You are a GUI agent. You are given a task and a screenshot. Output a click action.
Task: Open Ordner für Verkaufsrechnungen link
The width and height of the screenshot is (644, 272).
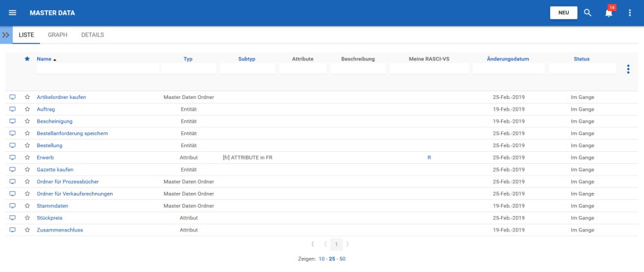[x=75, y=194]
